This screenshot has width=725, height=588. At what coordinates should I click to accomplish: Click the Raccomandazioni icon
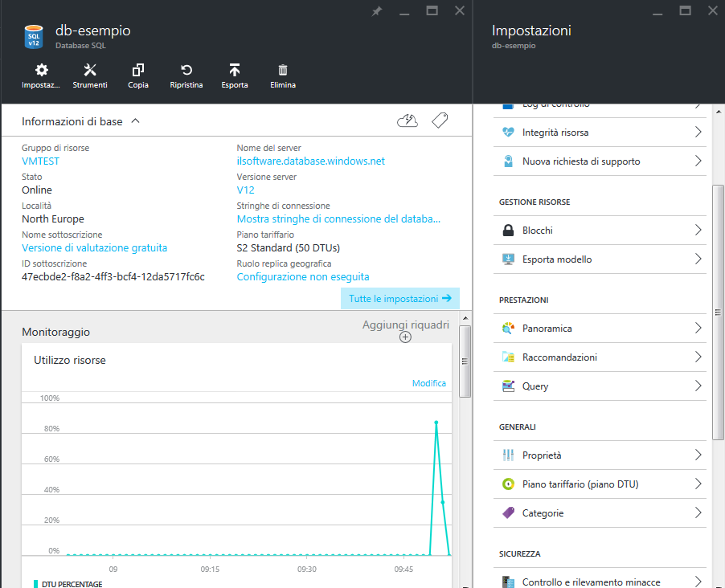508,357
